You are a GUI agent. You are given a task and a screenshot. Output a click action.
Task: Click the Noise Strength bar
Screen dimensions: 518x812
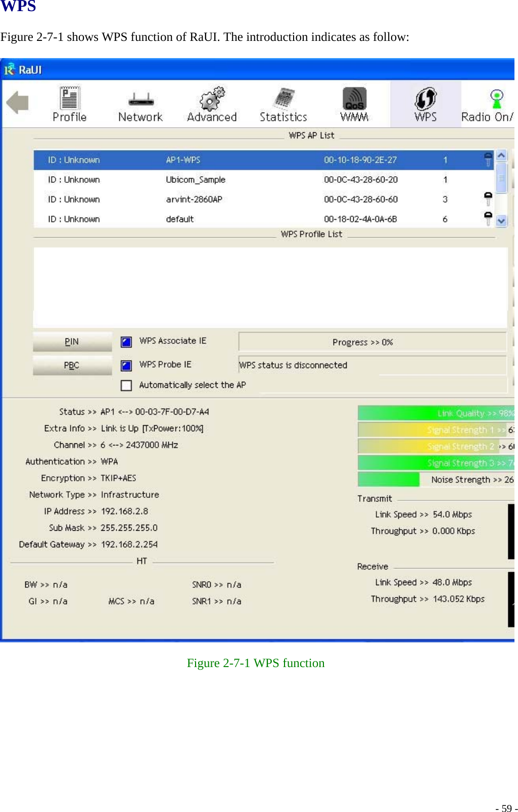coord(436,480)
